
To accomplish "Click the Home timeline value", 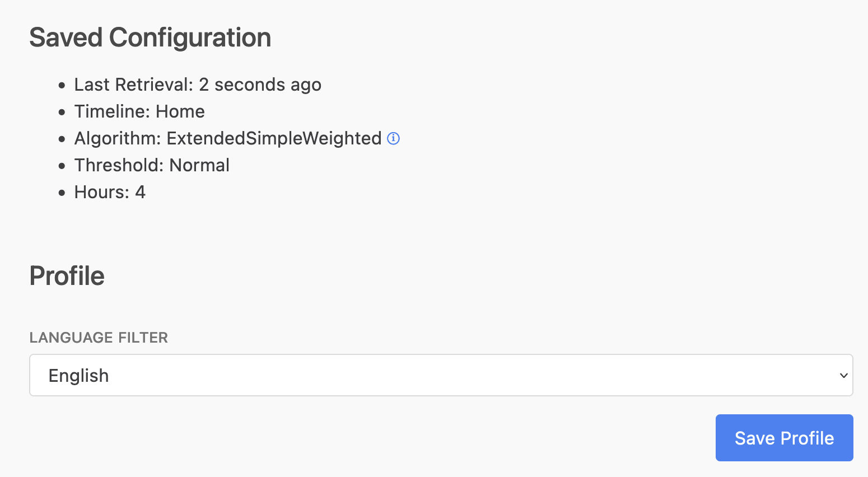I will (x=180, y=111).
